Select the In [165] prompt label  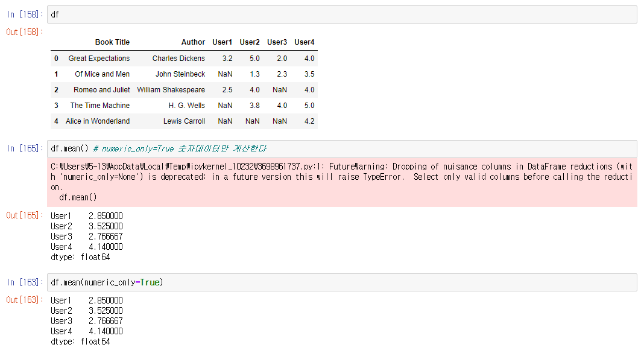[25, 148]
